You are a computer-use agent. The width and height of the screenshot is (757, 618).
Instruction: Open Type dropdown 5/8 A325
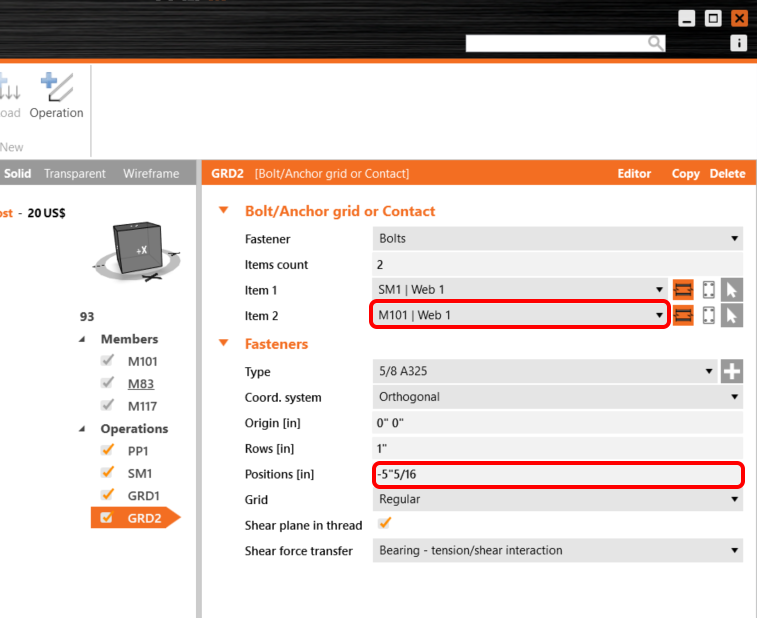545,371
